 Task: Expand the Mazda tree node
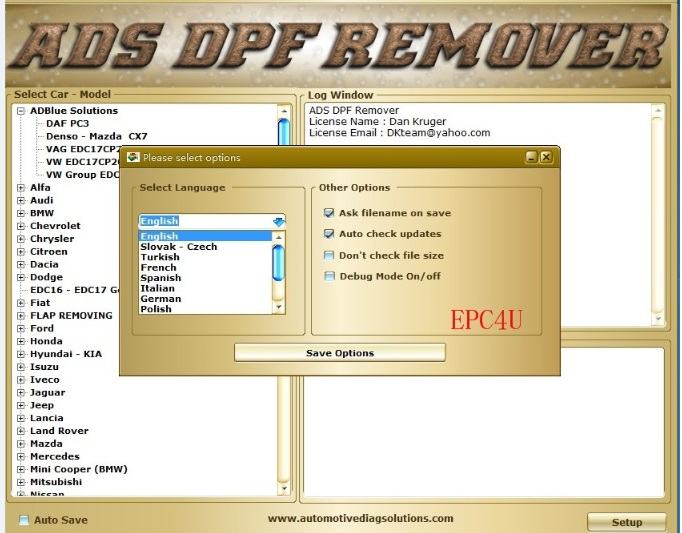20,444
